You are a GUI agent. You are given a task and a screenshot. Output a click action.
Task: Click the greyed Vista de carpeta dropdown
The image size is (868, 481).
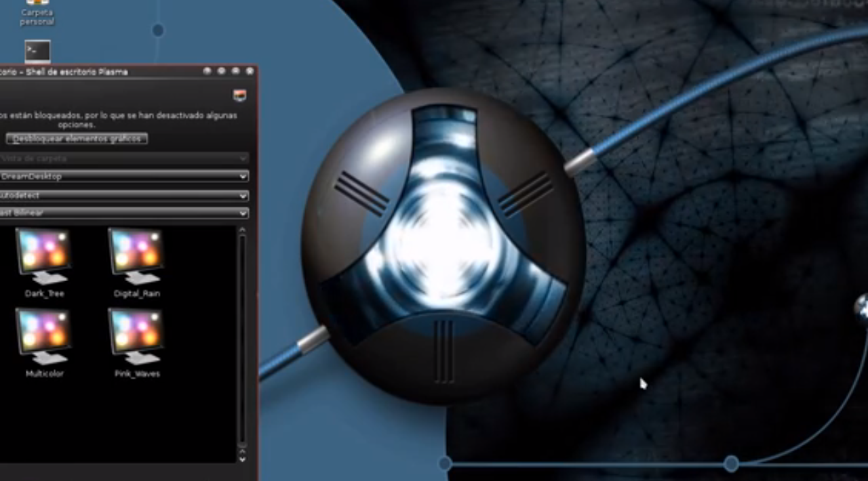pyautogui.click(x=123, y=159)
